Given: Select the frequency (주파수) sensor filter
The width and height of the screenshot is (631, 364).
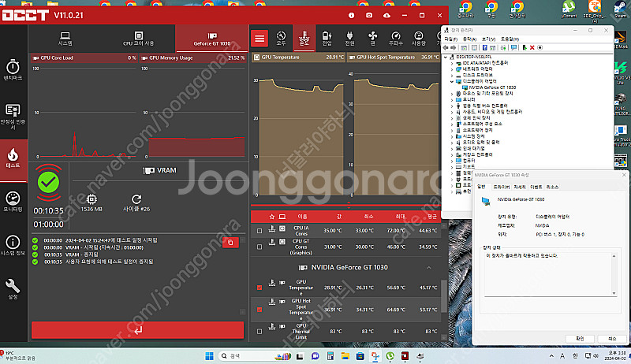Looking at the screenshot, I should [396, 39].
